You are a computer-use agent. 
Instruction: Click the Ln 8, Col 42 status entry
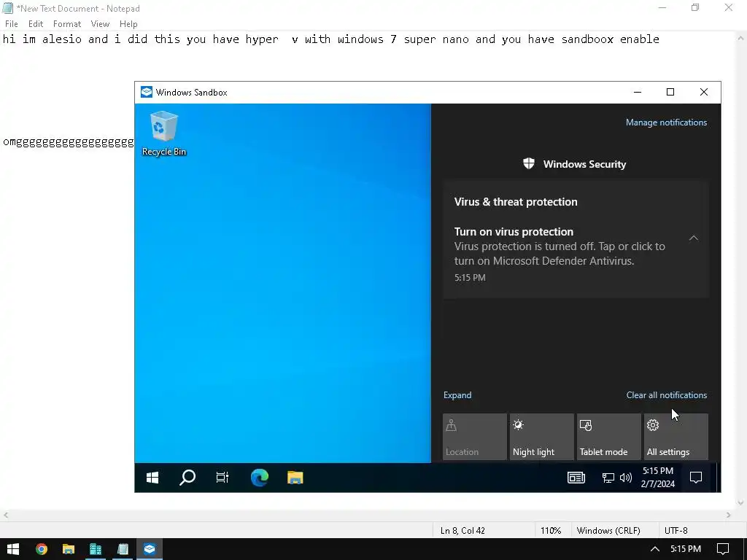pos(462,531)
